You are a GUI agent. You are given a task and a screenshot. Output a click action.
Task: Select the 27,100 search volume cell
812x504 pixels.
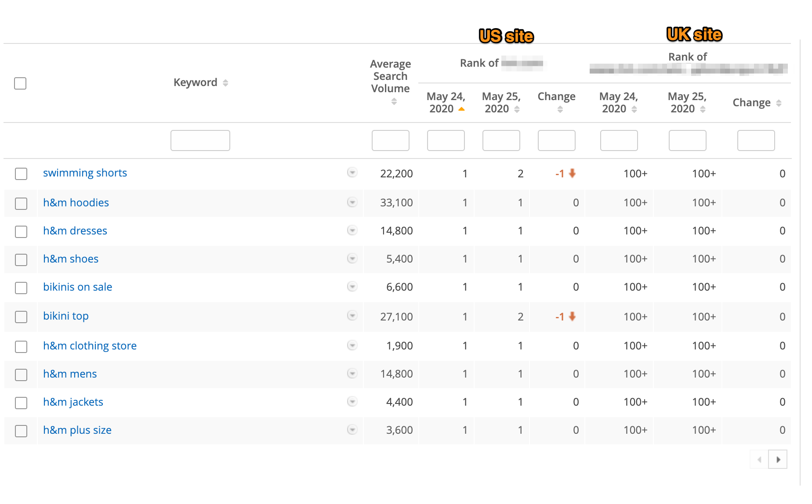click(396, 317)
